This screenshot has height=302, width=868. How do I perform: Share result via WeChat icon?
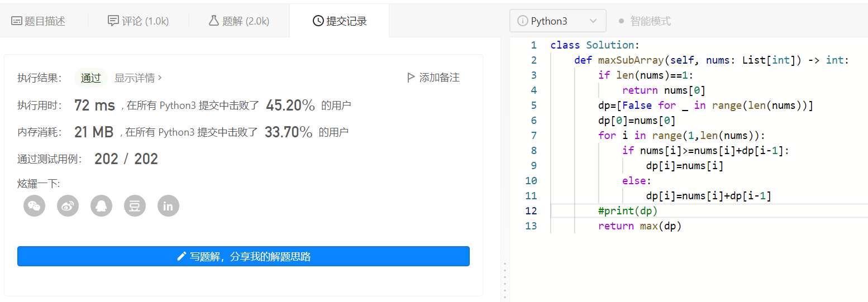(34, 206)
